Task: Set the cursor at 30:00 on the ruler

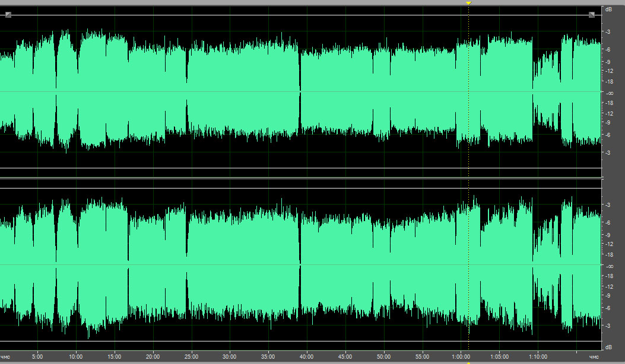Action: [230, 357]
